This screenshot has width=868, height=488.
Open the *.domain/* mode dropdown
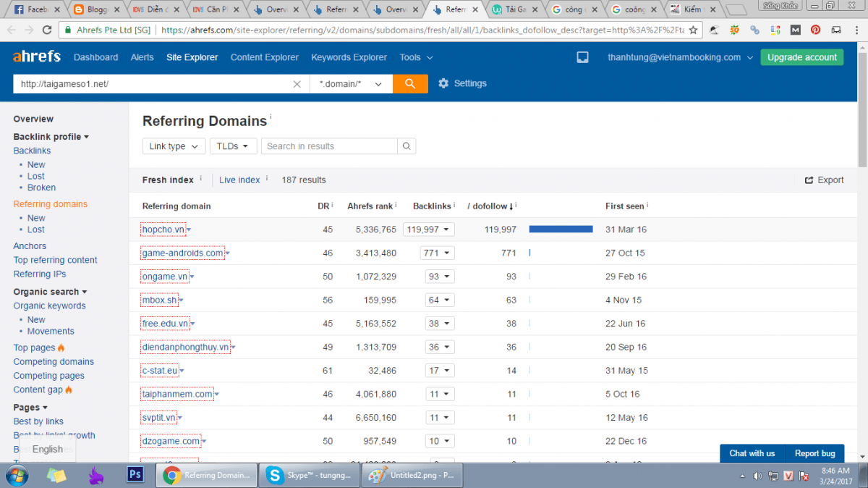[351, 84]
